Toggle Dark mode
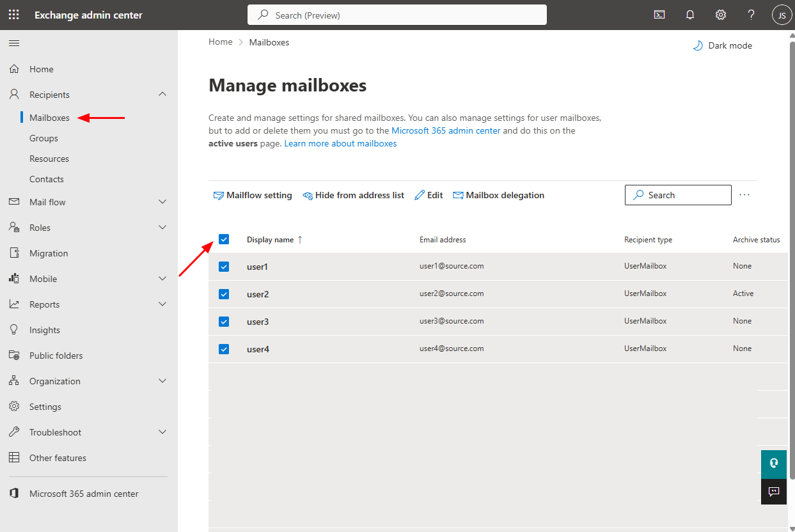The width and height of the screenshot is (795, 532). [x=723, y=45]
